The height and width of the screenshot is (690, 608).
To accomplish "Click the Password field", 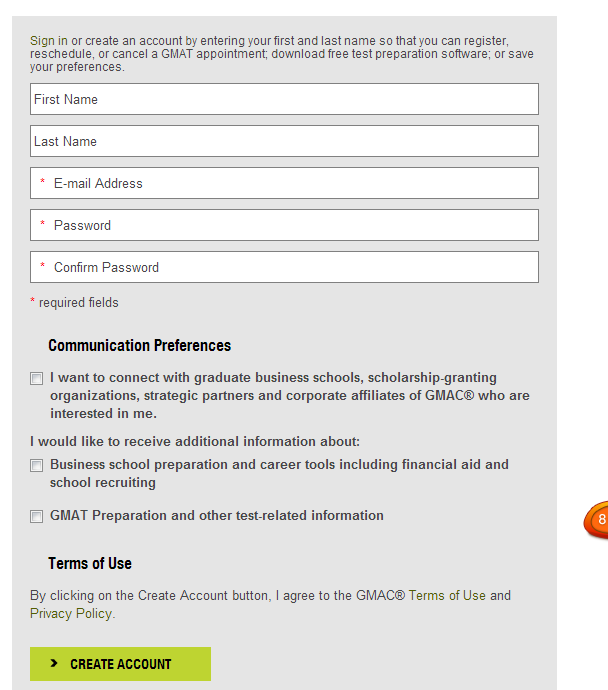I will tap(284, 225).
